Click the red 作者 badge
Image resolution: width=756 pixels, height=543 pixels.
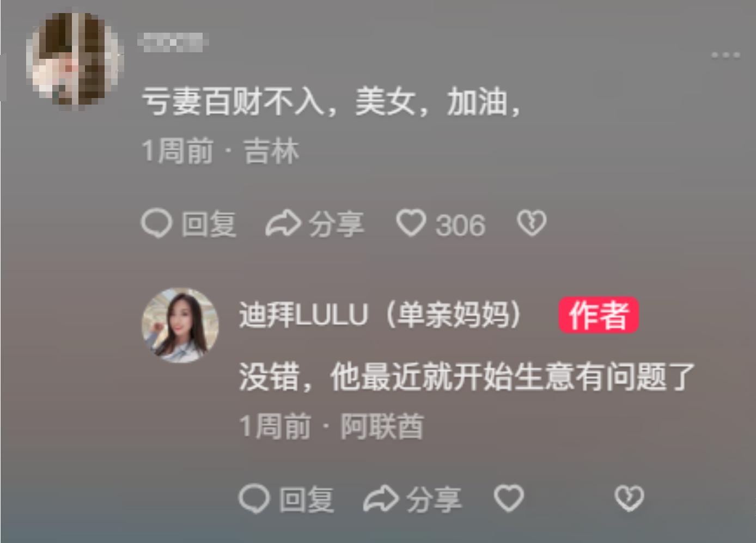(599, 315)
